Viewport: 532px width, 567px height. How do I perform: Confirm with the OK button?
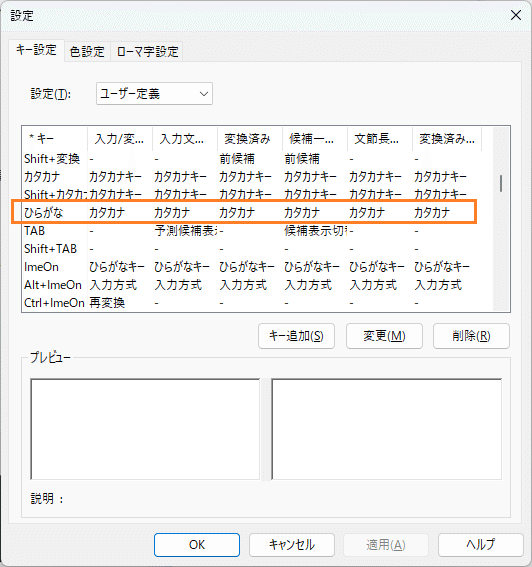pyautogui.click(x=197, y=545)
